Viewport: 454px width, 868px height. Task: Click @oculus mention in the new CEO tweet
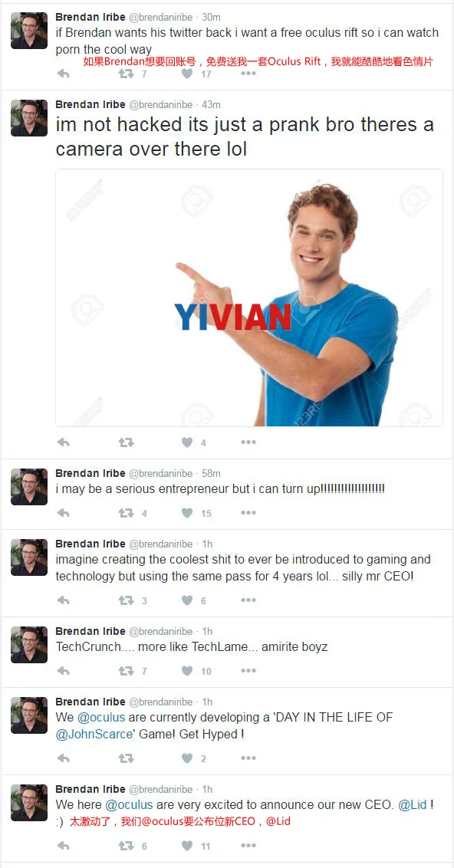(x=129, y=805)
